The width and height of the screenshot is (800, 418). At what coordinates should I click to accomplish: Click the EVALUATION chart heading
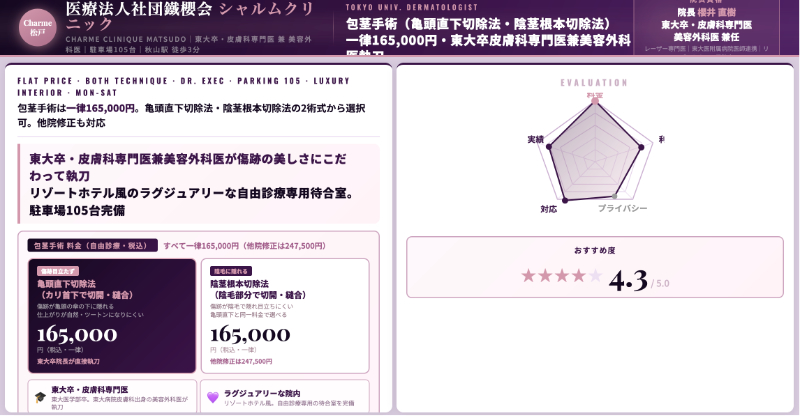(x=594, y=82)
